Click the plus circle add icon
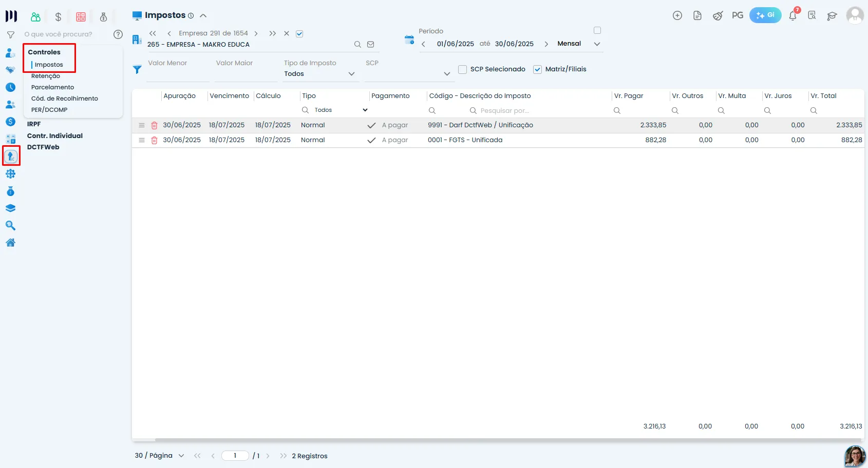 tap(677, 15)
